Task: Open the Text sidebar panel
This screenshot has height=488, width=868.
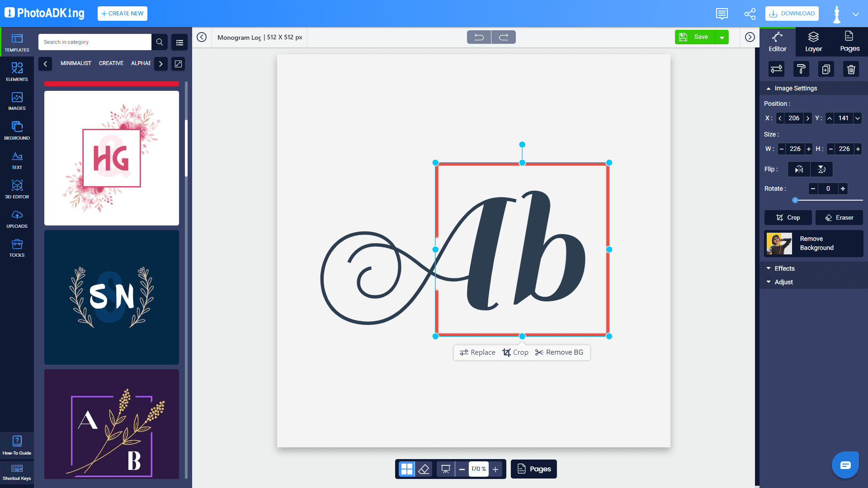Action: [17, 160]
